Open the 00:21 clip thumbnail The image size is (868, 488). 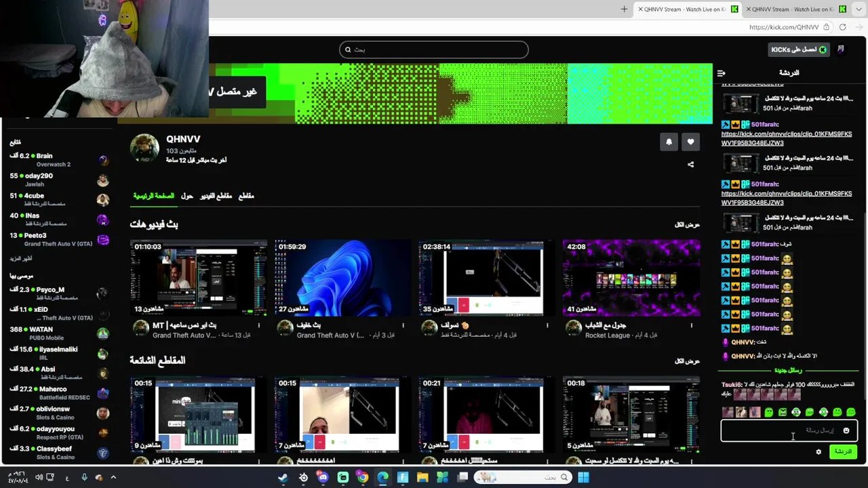pyautogui.click(x=487, y=415)
